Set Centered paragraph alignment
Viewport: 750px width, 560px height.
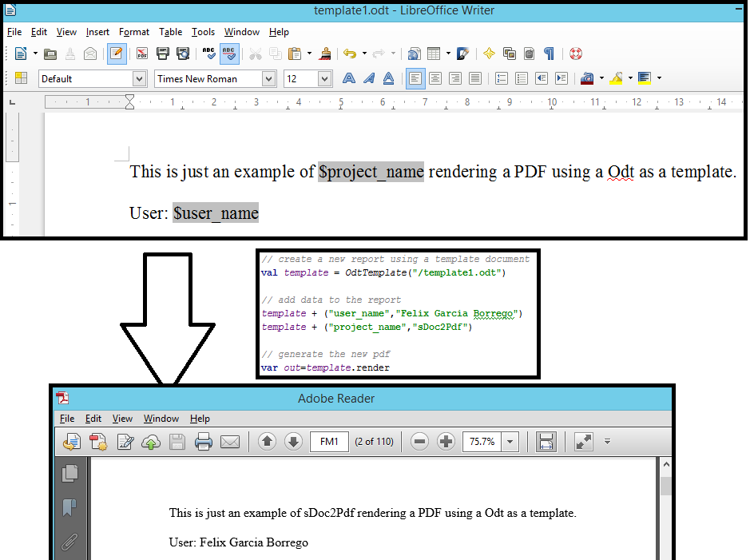click(x=435, y=78)
